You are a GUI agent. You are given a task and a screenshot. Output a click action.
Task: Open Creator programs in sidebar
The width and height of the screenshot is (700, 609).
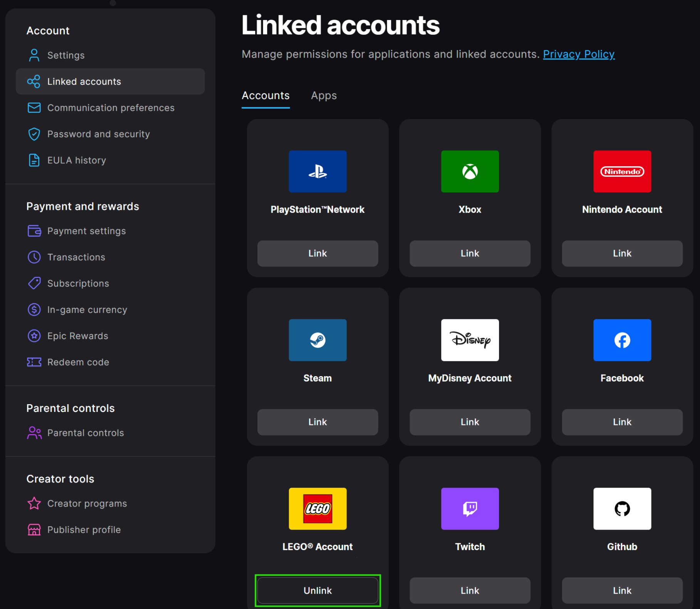tap(87, 504)
